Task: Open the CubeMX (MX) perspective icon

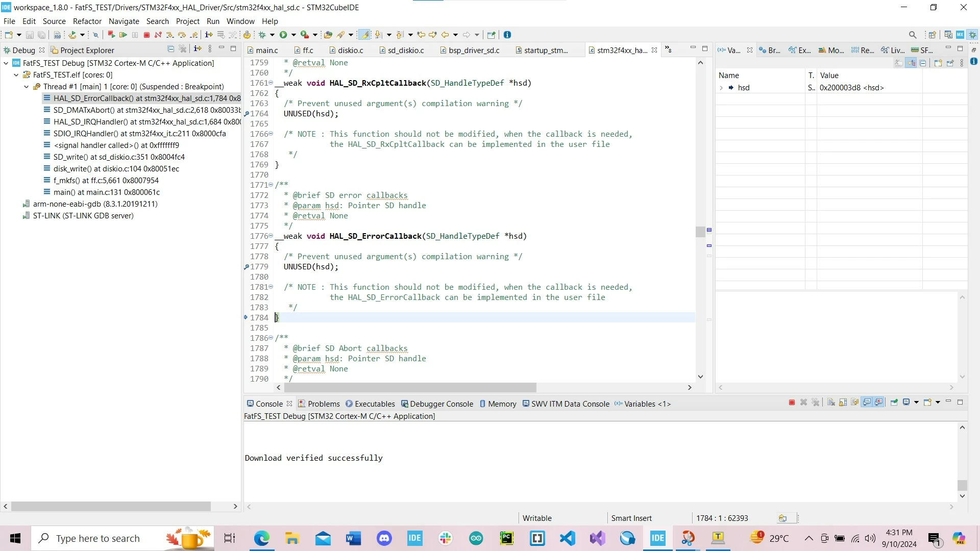Action: pos(960,35)
